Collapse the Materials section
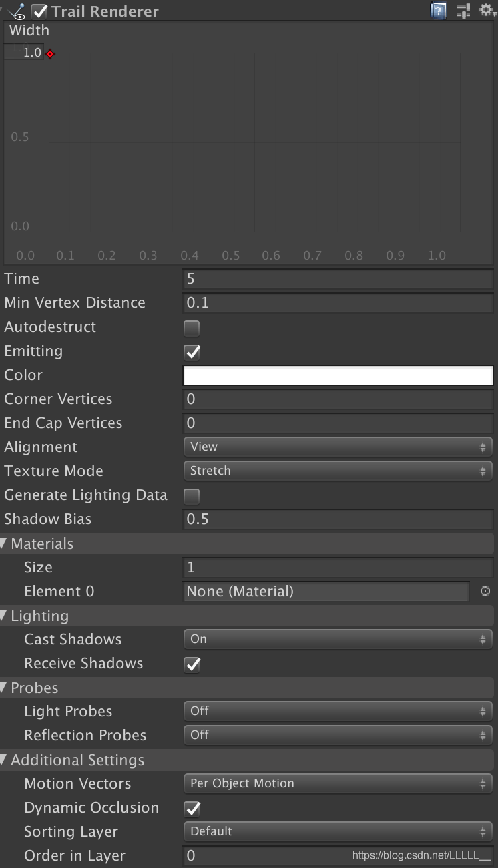This screenshot has height=868, width=498. point(4,543)
